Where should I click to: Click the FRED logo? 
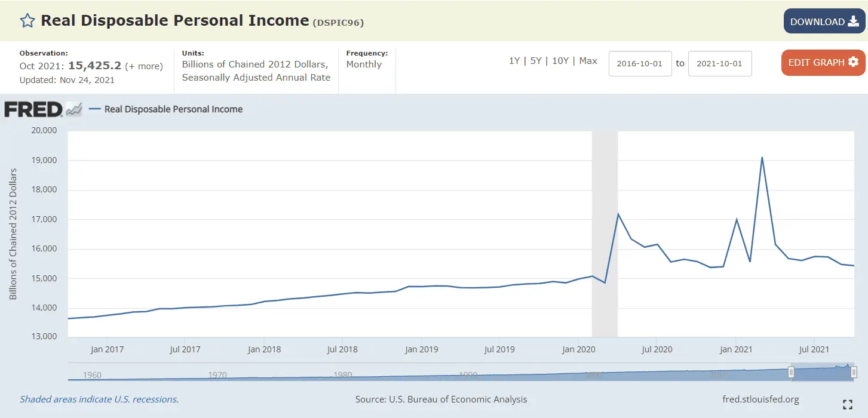(x=43, y=109)
